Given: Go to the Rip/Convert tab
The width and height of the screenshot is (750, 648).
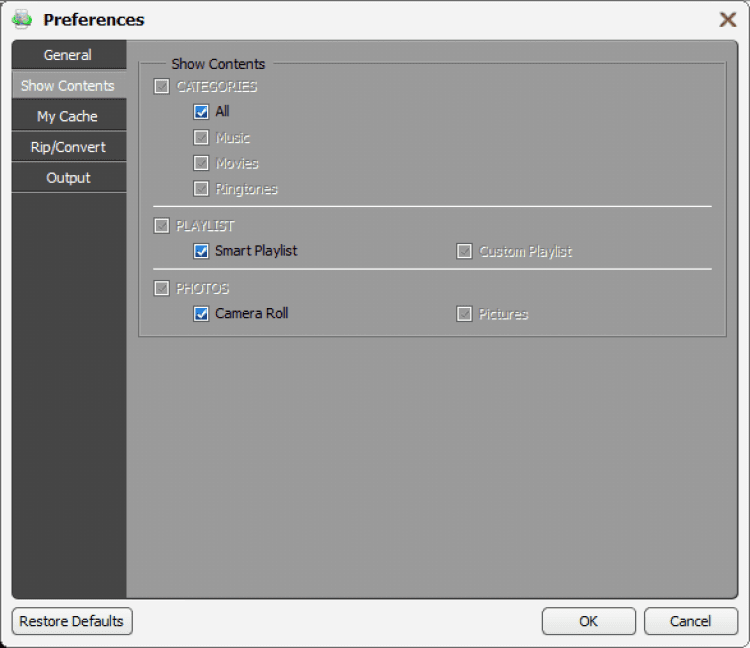Looking at the screenshot, I should [68, 147].
